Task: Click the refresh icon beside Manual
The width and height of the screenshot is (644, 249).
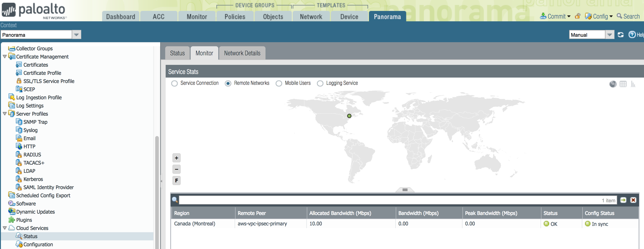Action: (x=620, y=35)
